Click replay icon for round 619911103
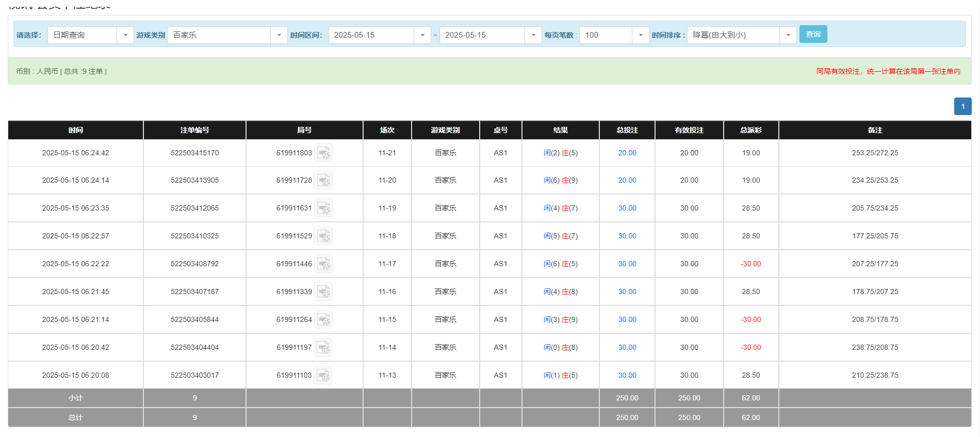Image resolution: width=980 pixels, height=437 pixels. [x=323, y=376]
